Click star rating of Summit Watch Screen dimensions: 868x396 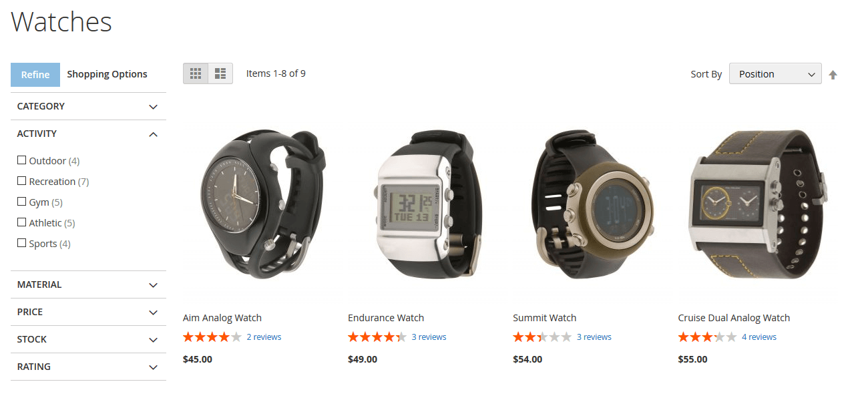coord(542,337)
